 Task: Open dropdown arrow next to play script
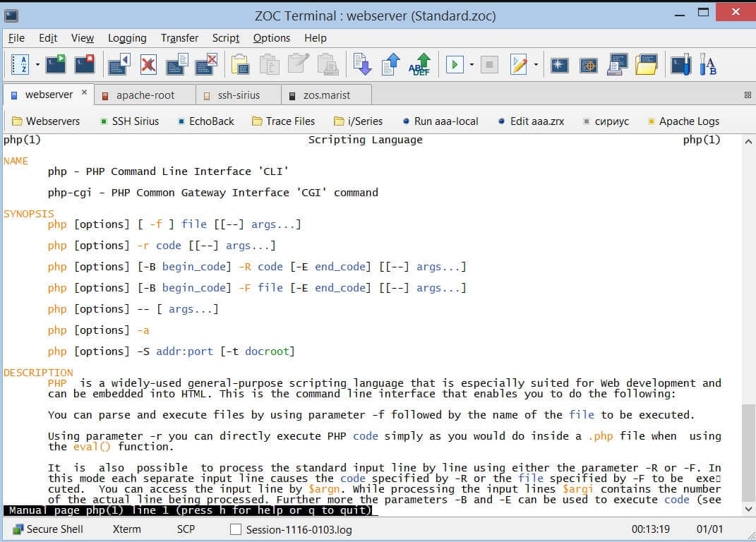471,65
